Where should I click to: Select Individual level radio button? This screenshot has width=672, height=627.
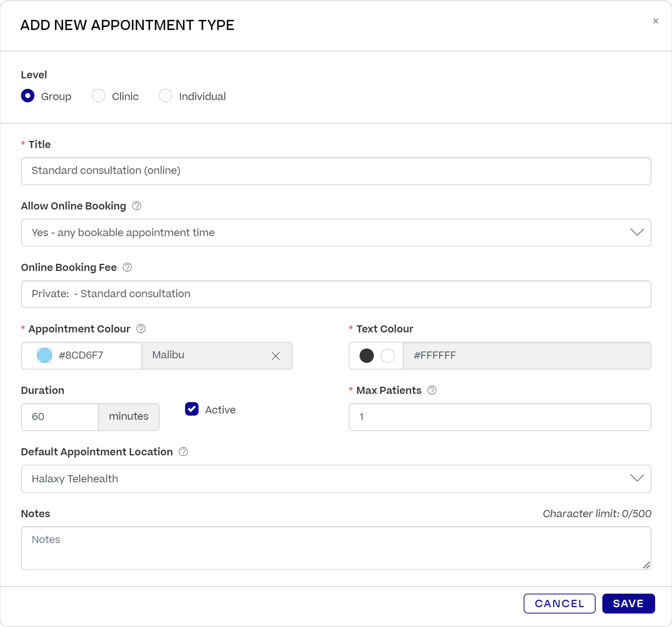pos(166,96)
